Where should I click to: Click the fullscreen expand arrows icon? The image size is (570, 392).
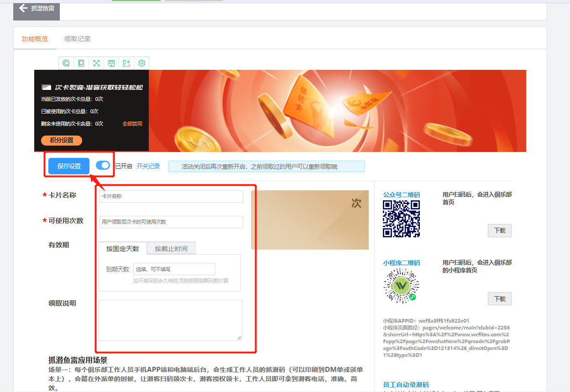[x=96, y=63]
